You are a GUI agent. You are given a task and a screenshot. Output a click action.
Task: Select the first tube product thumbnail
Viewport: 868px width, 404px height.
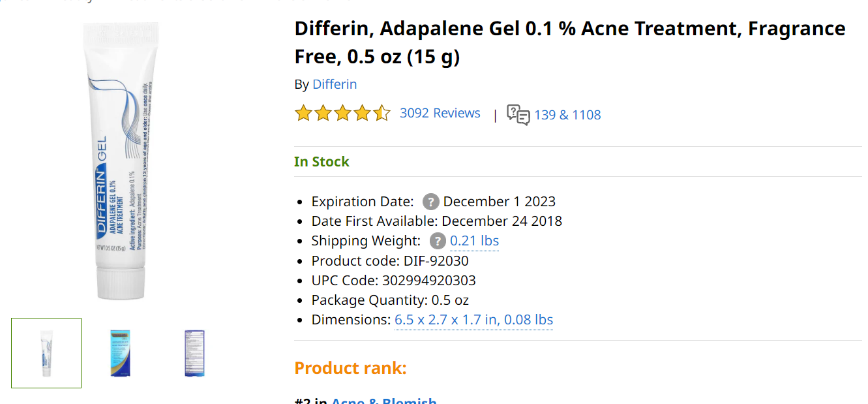pos(46,353)
